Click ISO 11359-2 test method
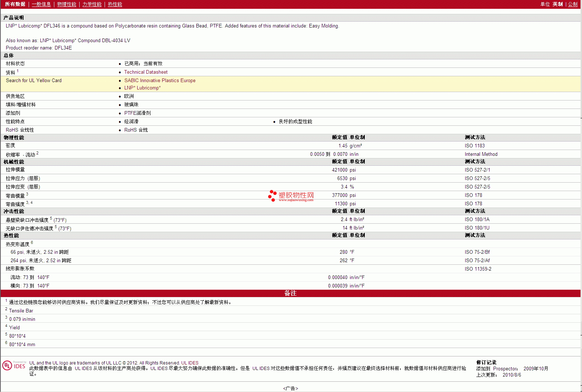This screenshot has height=392, width=582. point(478,269)
